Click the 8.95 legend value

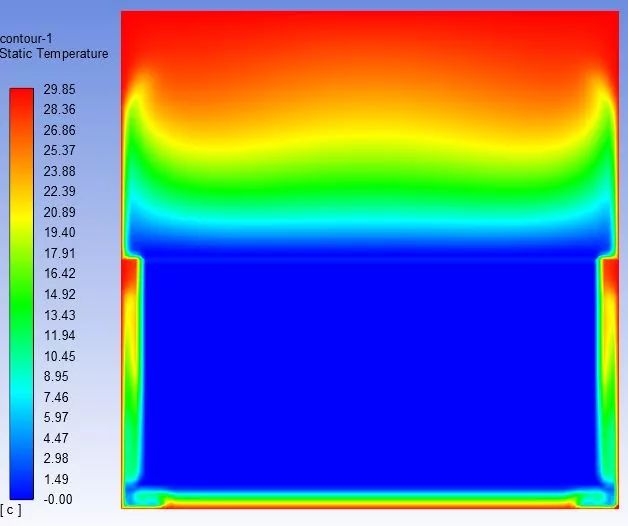pyautogui.click(x=56, y=377)
